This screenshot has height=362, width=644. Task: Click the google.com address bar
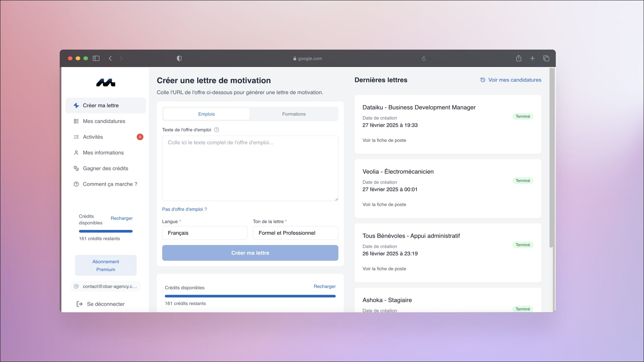[x=308, y=58]
